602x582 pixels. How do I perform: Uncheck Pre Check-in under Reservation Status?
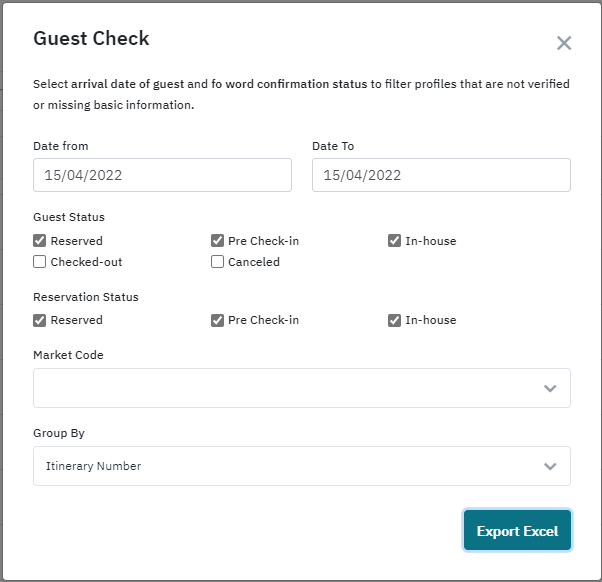pos(218,321)
